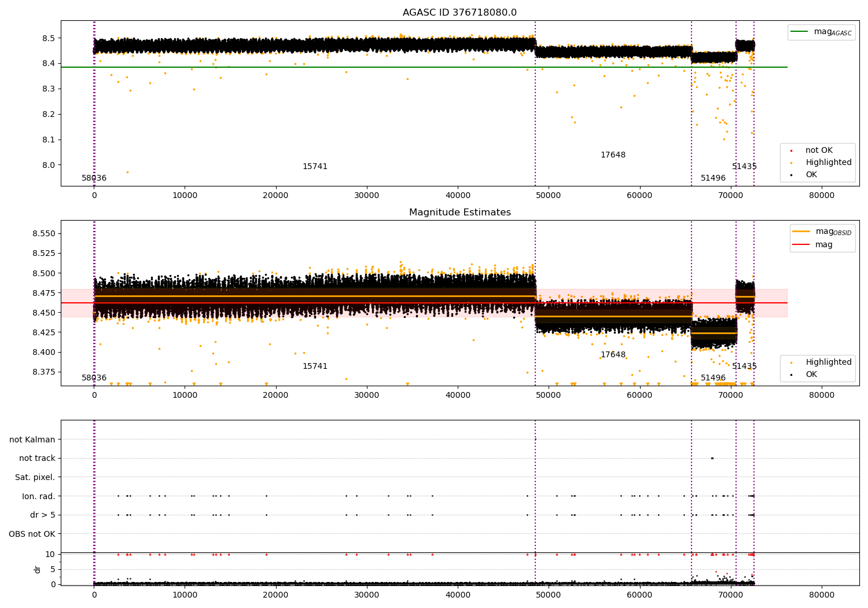868x608 pixels.
Task: Click the 30000 x-axis tick of the top plot
Action: click(x=367, y=196)
